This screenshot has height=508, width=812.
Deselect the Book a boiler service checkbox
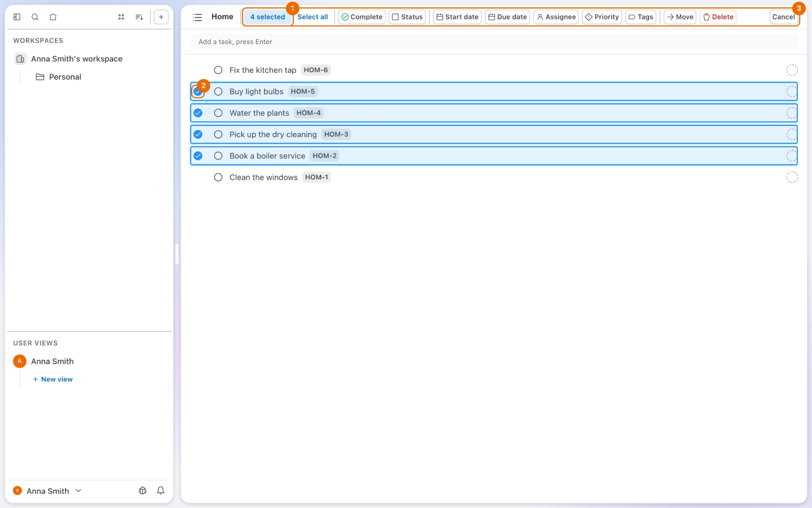(x=198, y=156)
